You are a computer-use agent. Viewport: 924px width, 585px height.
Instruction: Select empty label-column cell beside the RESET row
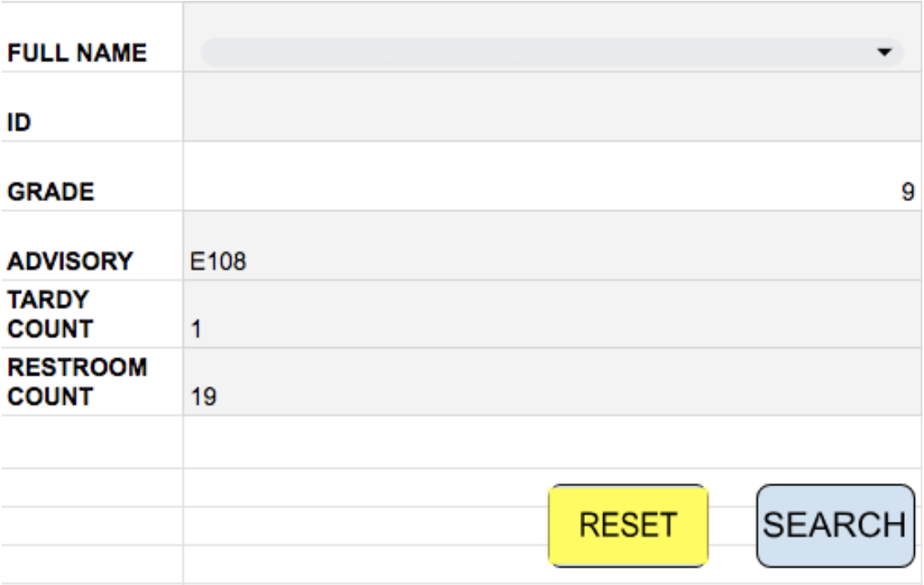pos(92,525)
